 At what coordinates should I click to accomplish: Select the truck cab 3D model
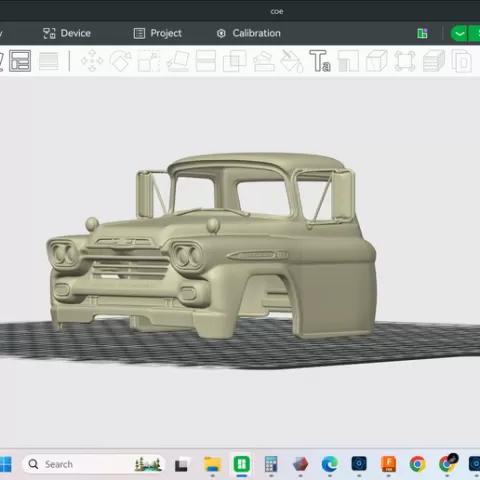tap(213, 246)
